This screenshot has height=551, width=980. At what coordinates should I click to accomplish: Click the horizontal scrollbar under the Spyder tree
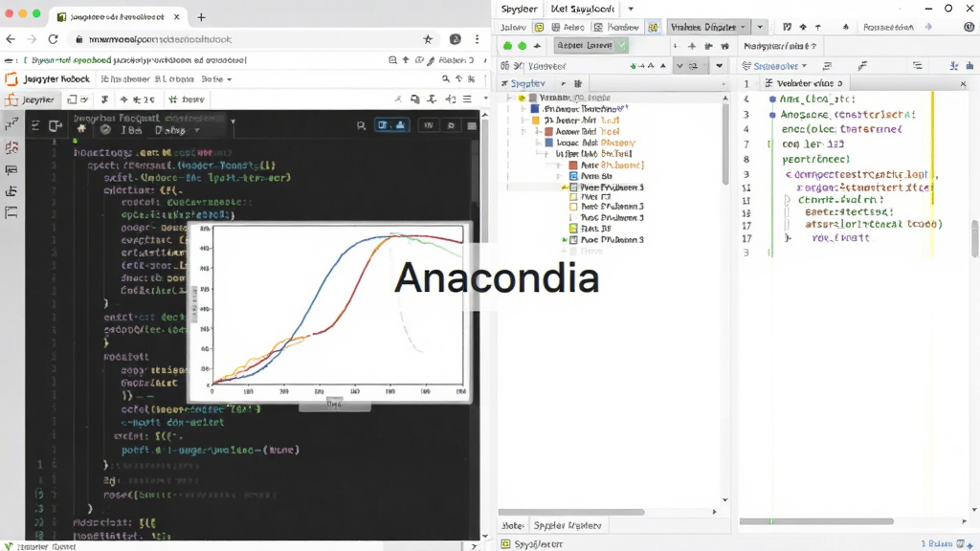tap(571, 513)
